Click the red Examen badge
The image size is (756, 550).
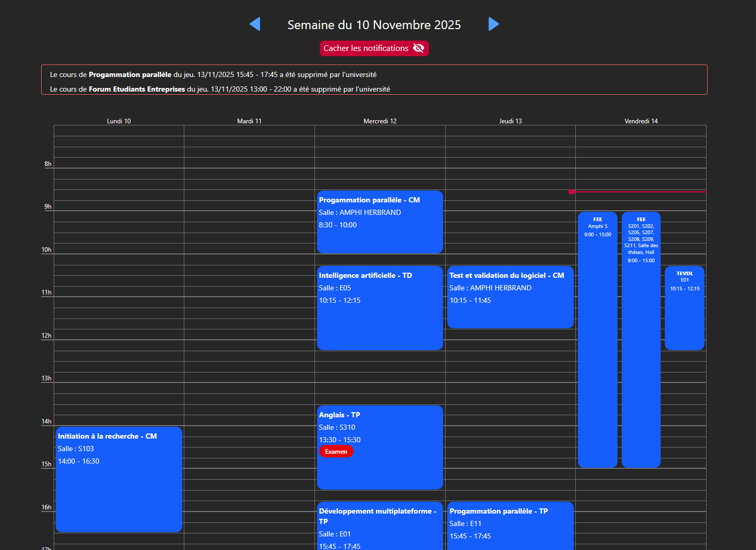(x=336, y=452)
